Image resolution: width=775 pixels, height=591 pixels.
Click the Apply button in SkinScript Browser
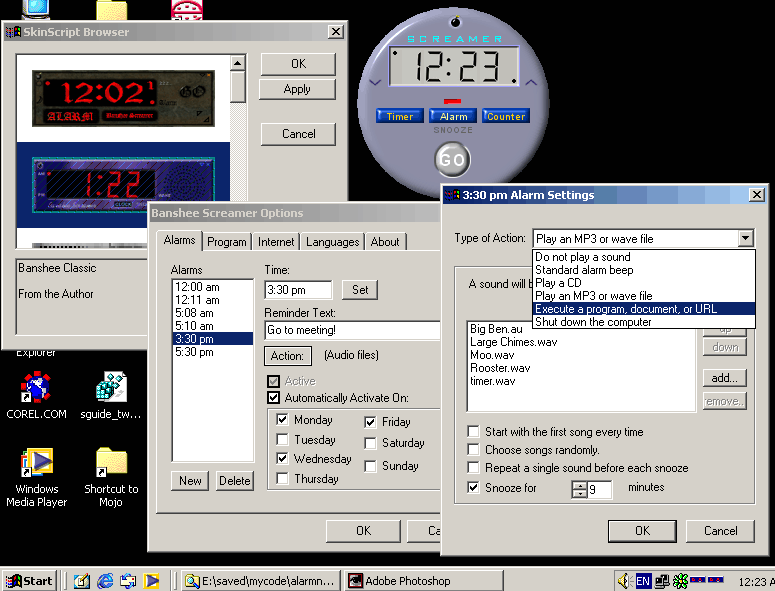click(297, 89)
